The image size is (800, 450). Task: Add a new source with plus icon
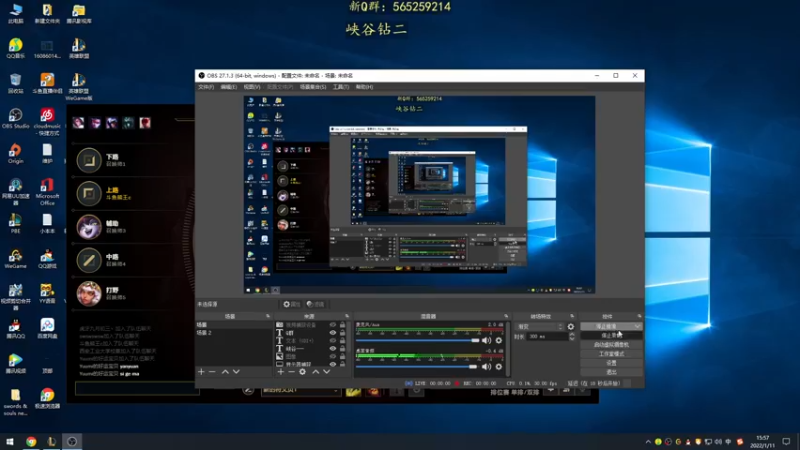(x=280, y=372)
